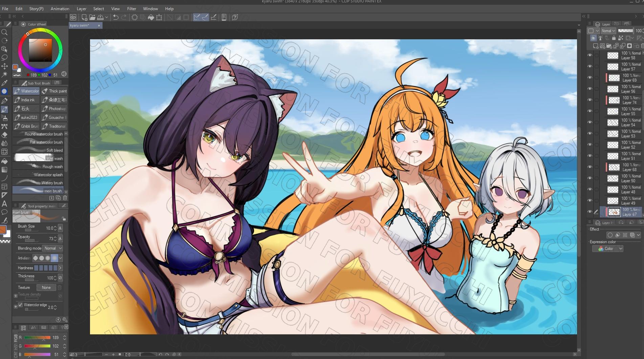Uncheck the Watercolor edge checkbox

[x=21, y=305]
